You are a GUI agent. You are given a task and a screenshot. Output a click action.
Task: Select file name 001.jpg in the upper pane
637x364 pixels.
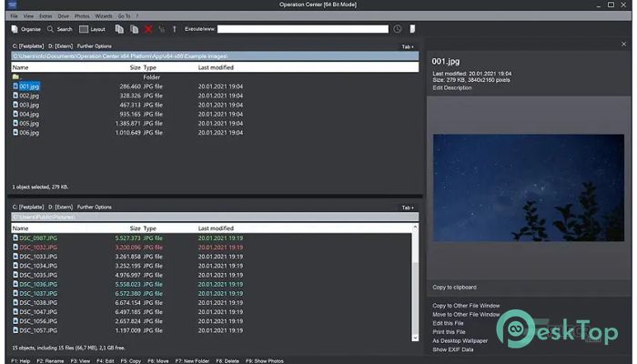coord(29,86)
